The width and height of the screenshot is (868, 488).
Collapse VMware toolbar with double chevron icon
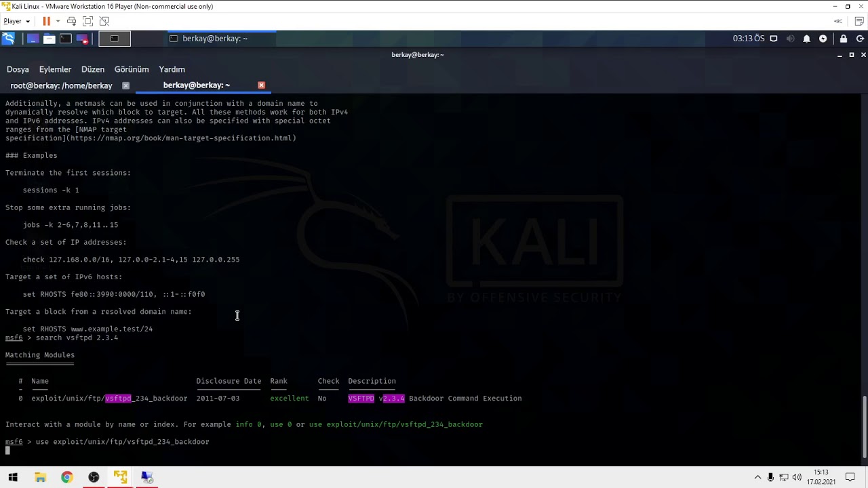tap(838, 21)
